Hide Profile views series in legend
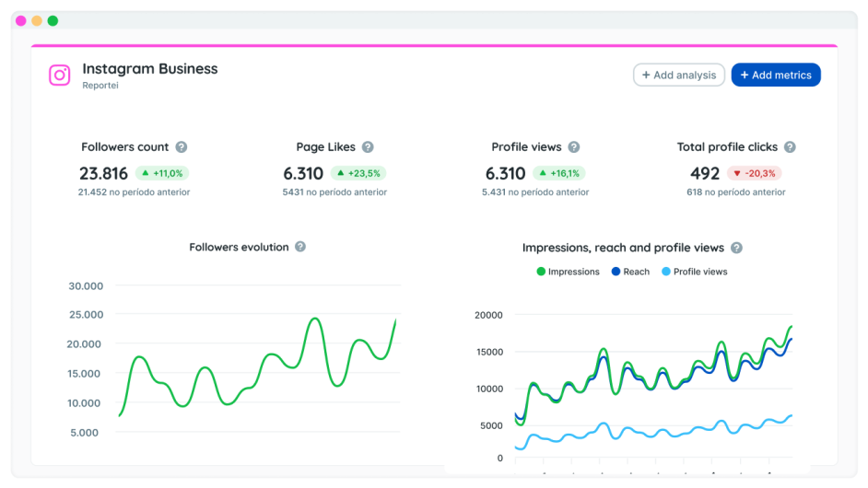 693,272
